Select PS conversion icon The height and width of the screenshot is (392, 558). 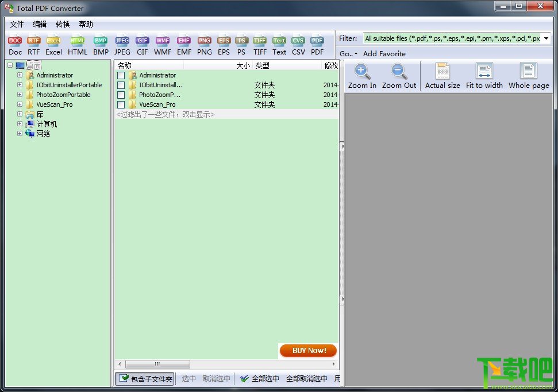click(x=241, y=46)
